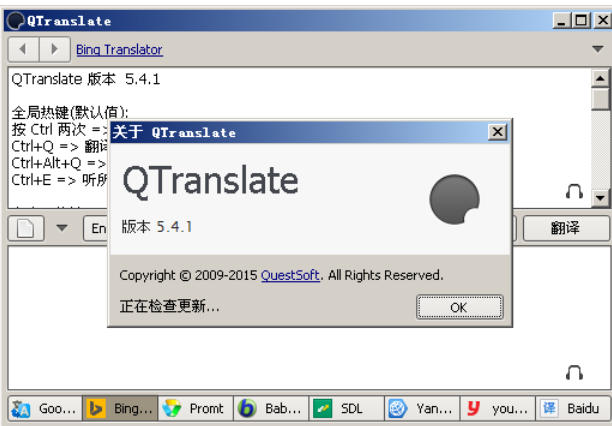Click the blank document clear button

click(26, 228)
